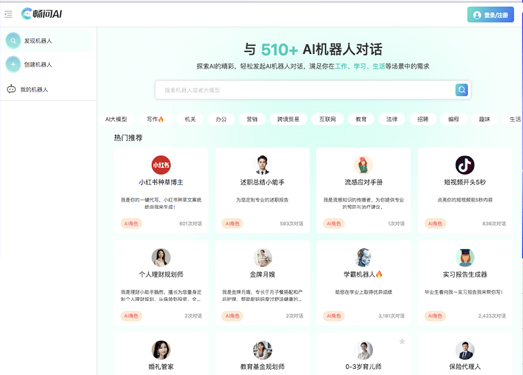Viewport: 523px width, 375px height.
Task: Click the 个人理财规划师 avatar
Action: [x=161, y=258]
